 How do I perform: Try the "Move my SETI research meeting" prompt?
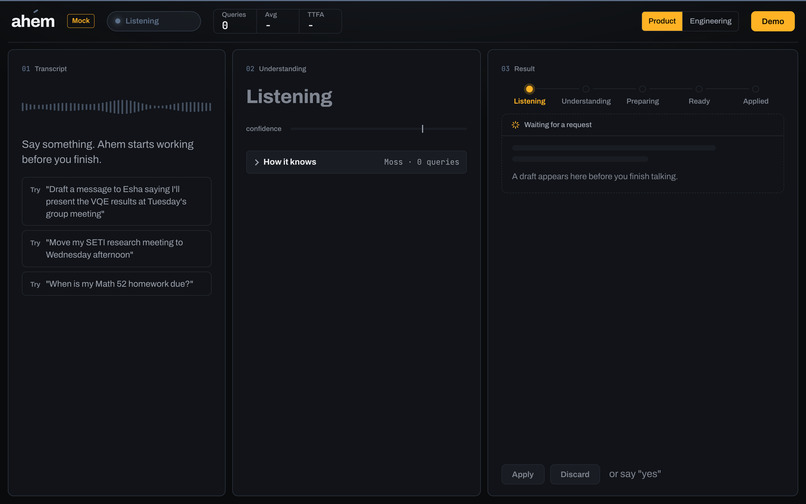point(117,248)
